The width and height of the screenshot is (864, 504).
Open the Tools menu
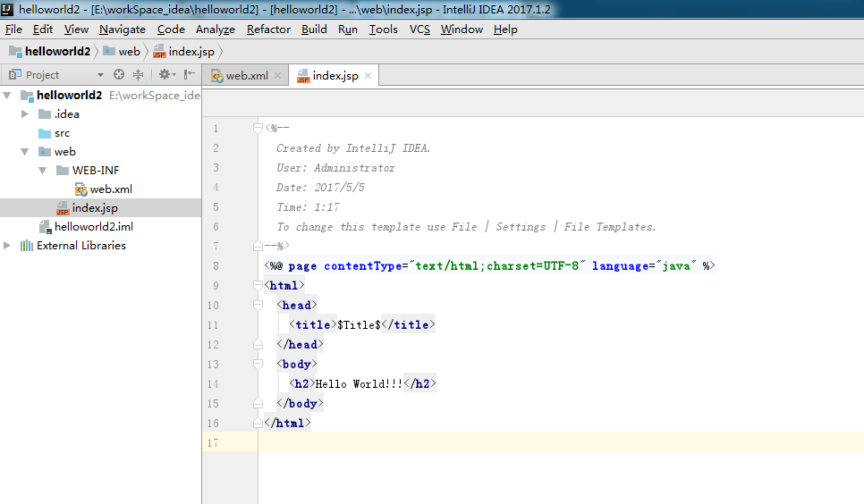click(384, 29)
